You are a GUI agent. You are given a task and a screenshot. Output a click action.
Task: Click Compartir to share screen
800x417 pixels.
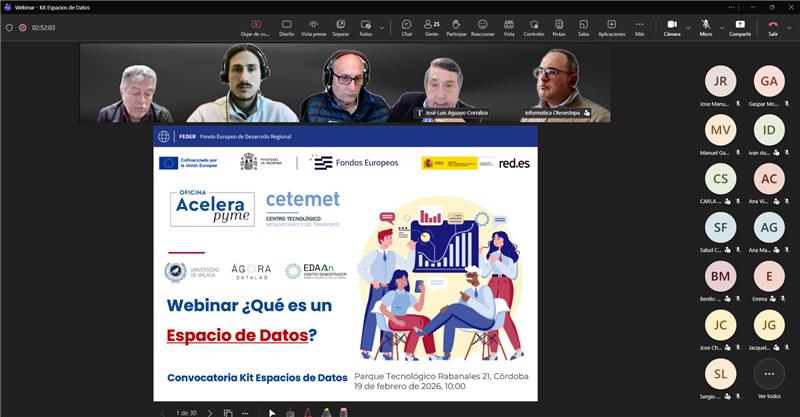tap(740, 27)
